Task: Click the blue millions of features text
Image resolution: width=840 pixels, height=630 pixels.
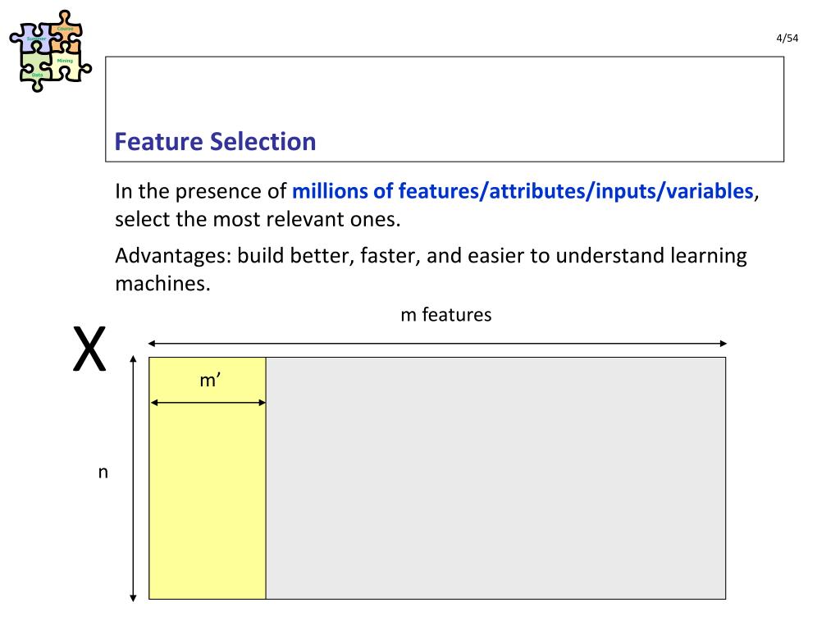Action: pos(523,191)
